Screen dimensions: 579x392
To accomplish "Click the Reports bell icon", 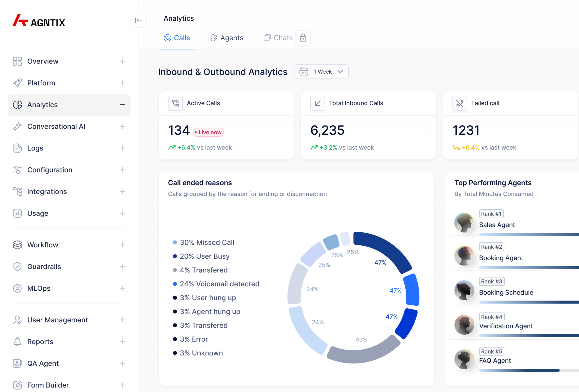I will [17, 342].
